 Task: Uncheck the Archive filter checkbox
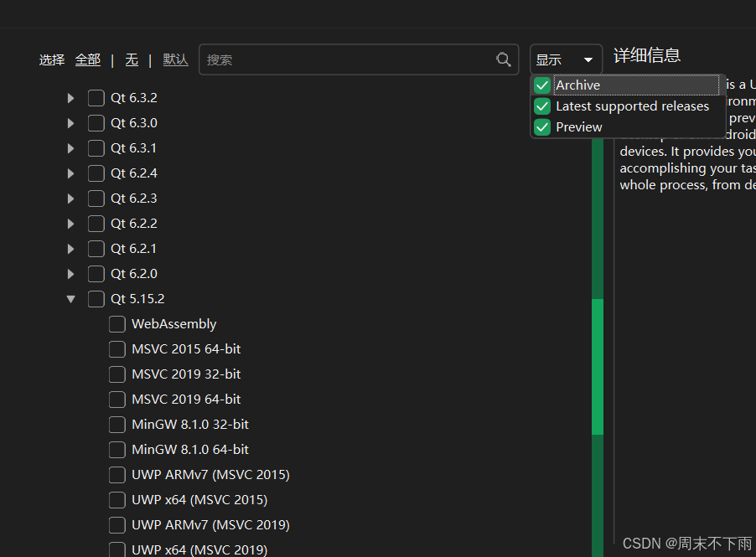(542, 85)
